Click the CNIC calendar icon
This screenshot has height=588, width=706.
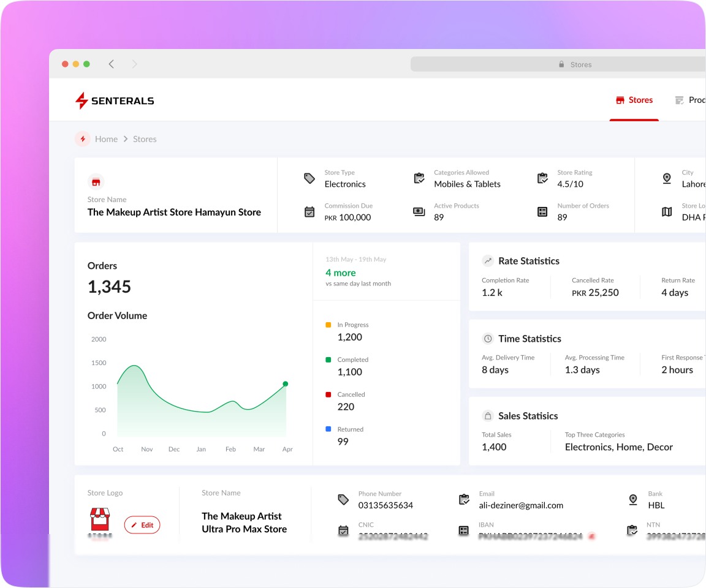click(x=343, y=531)
